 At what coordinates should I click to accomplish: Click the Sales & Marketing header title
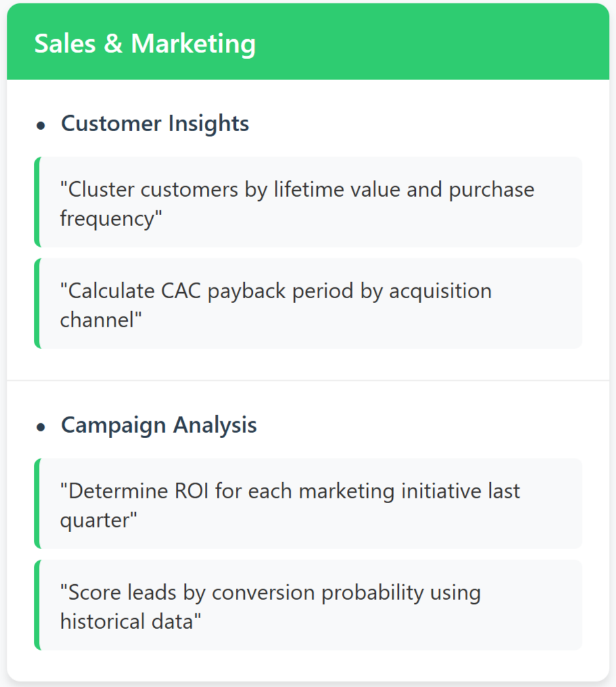(x=145, y=44)
